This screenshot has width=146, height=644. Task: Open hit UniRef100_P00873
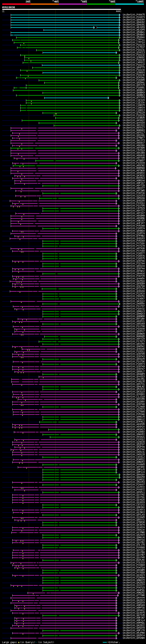[x=133, y=17]
